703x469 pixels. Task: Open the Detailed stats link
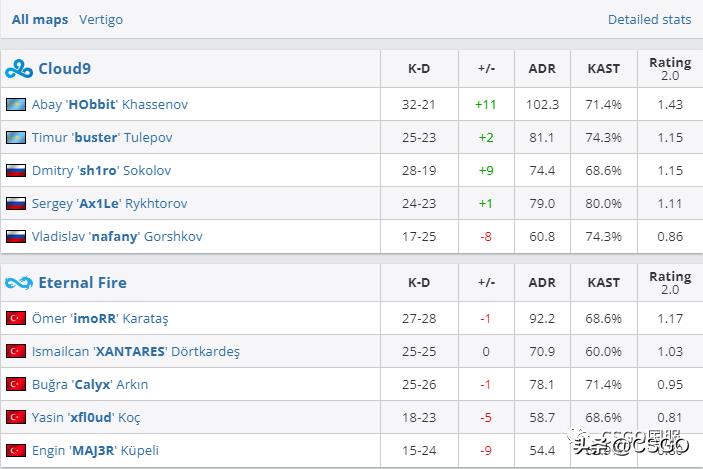(x=649, y=19)
